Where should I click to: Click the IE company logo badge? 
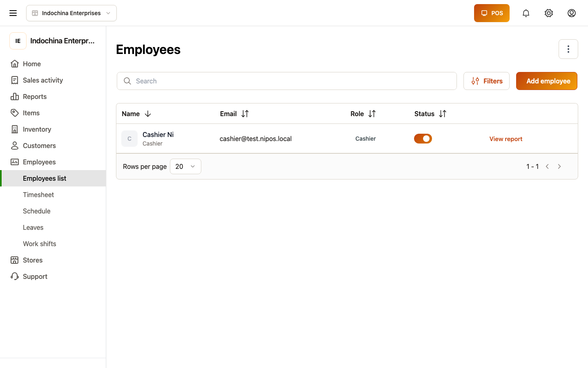point(18,41)
